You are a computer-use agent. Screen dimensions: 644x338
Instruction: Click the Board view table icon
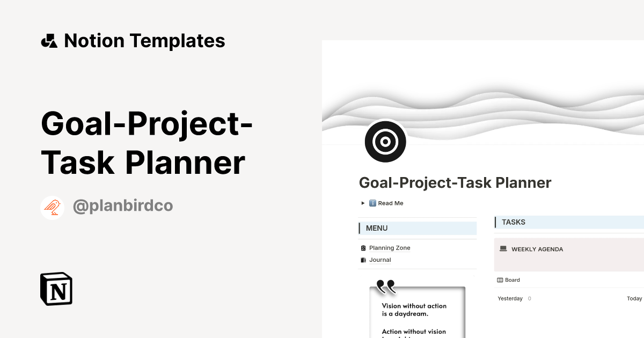(500, 280)
